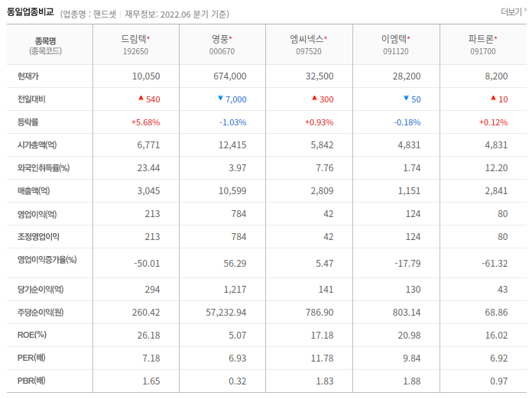The image size is (532, 399).
Task: Click the market cap value 12,415
Action: click(232, 145)
